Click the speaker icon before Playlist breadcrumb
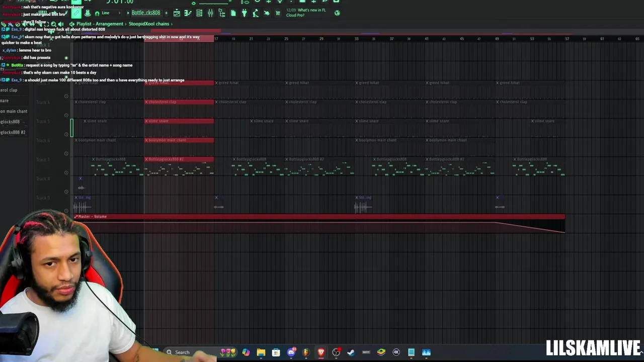The image size is (644, 362). pos(71,24)
